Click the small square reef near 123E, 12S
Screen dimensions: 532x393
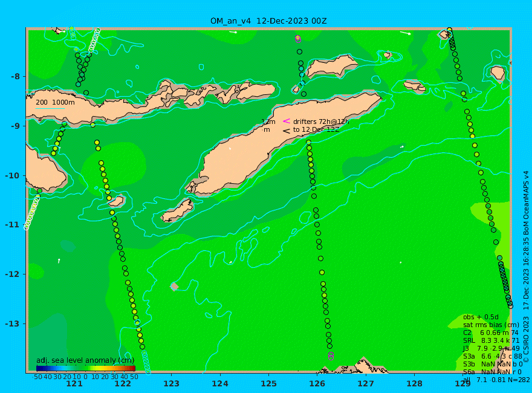click(174, 287)
